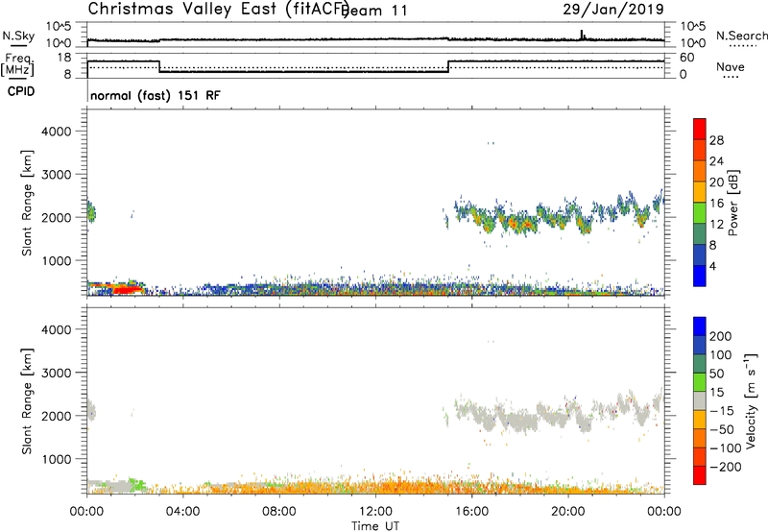
Task: Click the 'N.Sky' legend label
Action: point(18,36)
